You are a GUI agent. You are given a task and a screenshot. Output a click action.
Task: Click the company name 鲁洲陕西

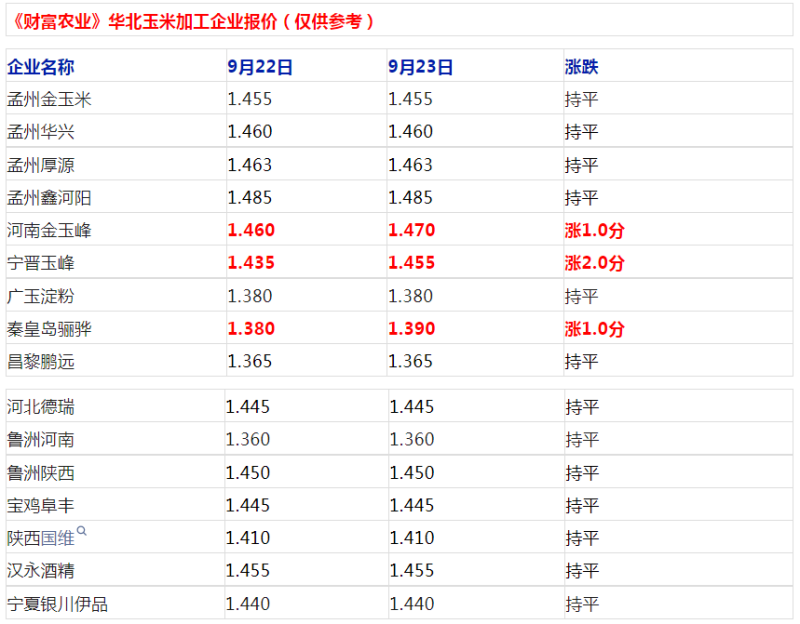(x=41, y=472)
